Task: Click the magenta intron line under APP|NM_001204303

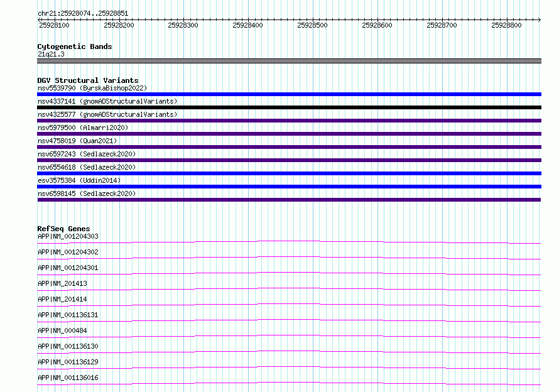Action: tap(289, 241)
